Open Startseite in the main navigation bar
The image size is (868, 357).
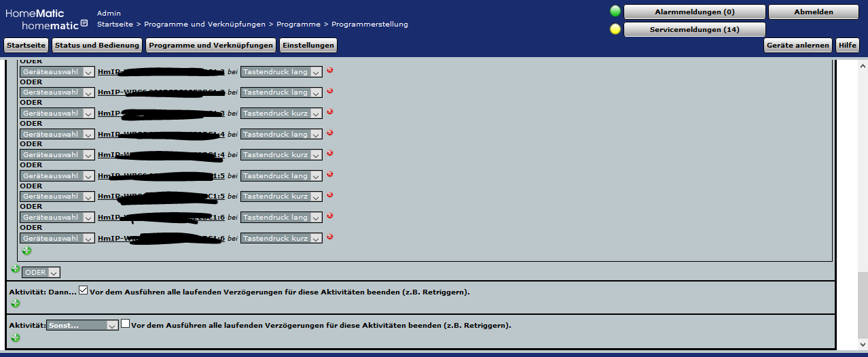coord(26,45)
